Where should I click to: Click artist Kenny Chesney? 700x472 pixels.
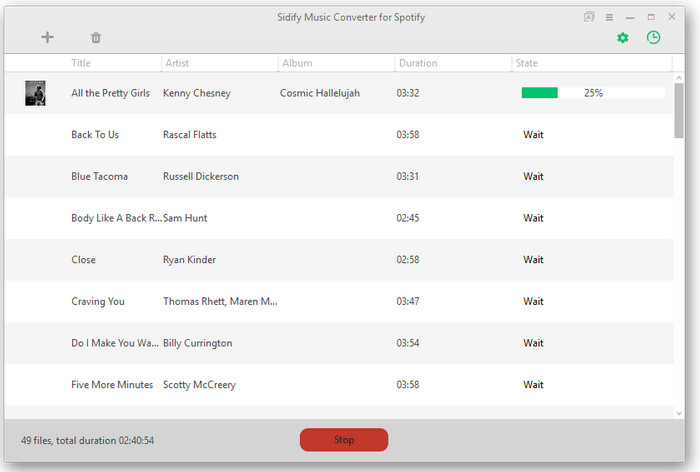[196, 93]
